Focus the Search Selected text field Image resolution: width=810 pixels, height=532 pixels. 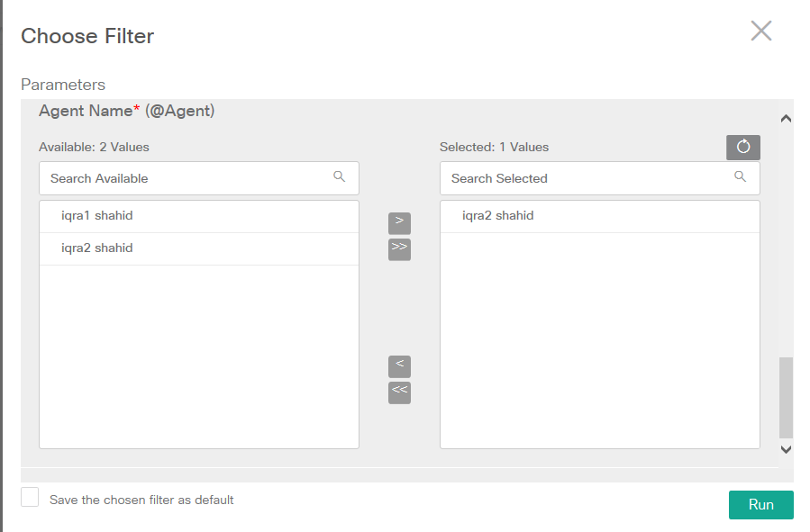[586, 178]
